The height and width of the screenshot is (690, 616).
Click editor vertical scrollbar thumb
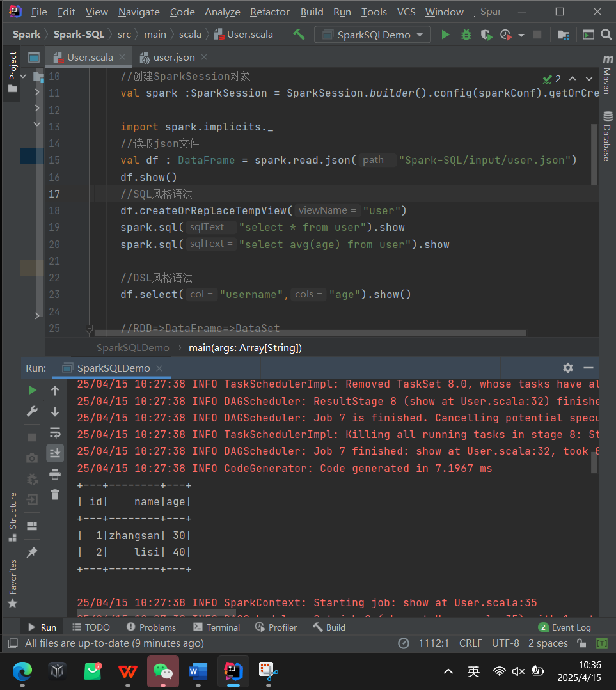[x=594, y=154]
